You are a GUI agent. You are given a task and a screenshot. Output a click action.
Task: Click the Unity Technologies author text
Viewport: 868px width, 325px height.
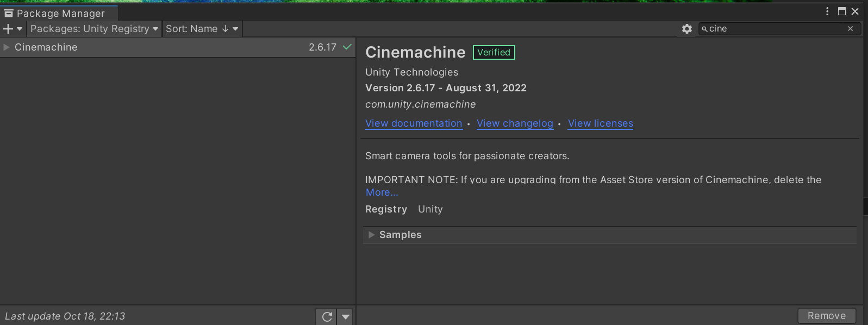pos(411,72)
